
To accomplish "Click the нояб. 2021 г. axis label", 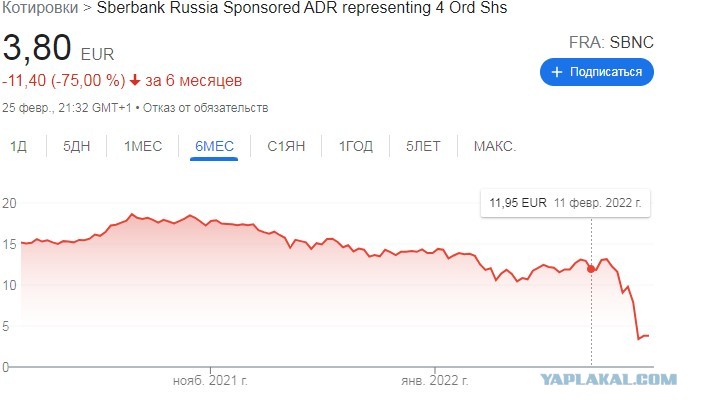I will pyautogui.click(x=210, y=381).
